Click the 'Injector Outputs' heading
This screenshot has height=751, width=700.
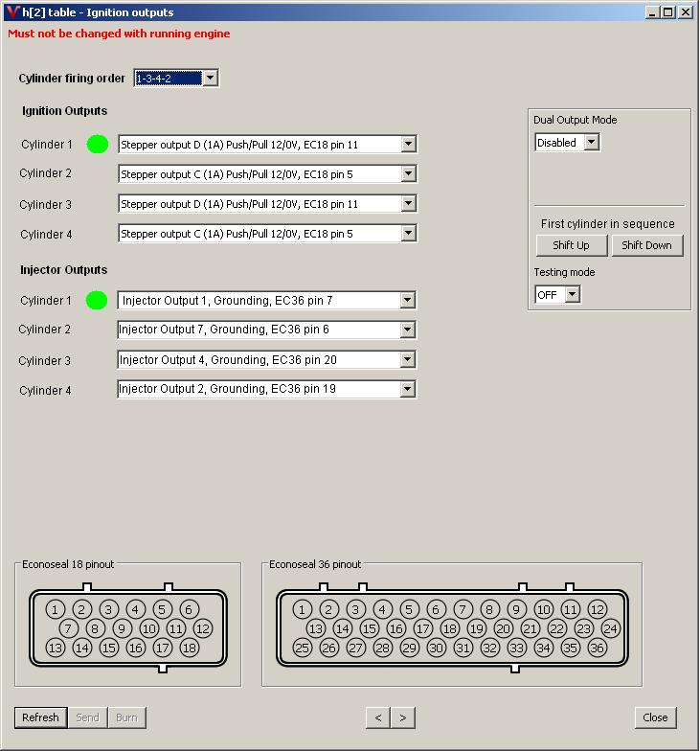63,270
